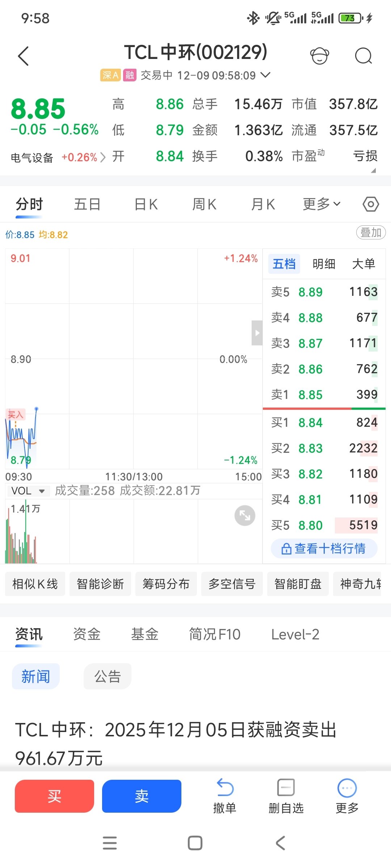
Task: Open 多空信号 tool
Action: click(232, 584)
